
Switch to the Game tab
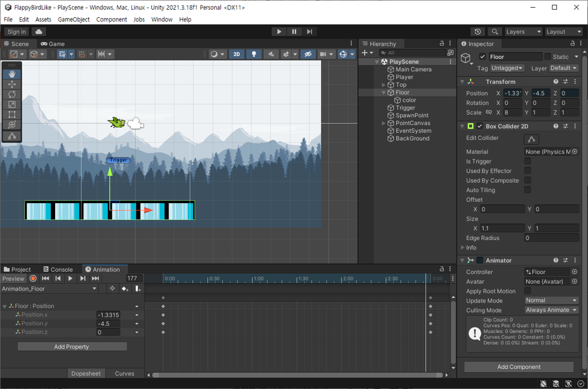pos(52,44)
